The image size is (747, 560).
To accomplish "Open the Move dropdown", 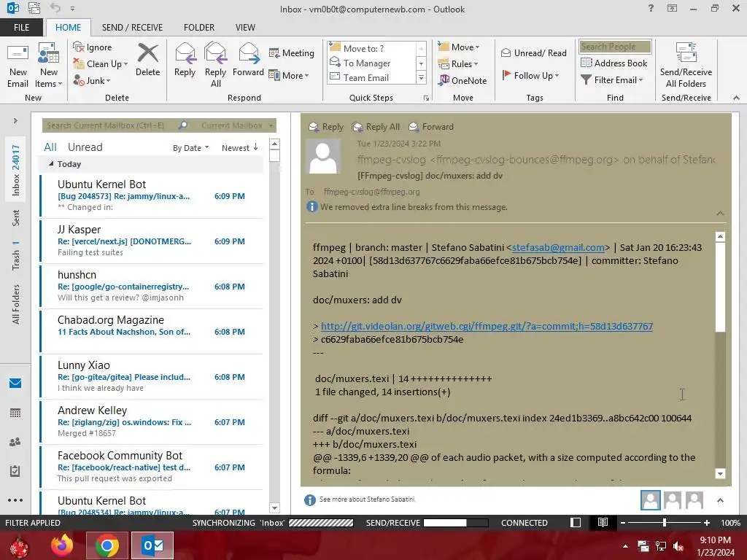I will coord(459,47).
